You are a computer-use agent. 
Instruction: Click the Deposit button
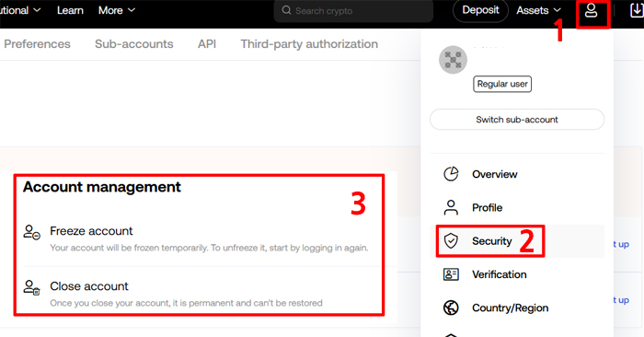[480, 10]
